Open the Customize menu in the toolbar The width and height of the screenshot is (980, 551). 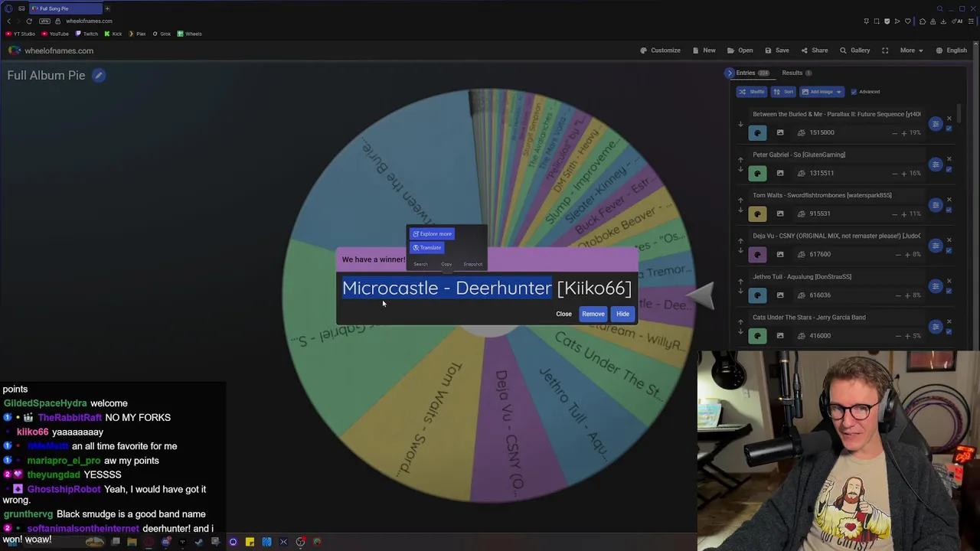pyautogui.click(x=660, y=51)
